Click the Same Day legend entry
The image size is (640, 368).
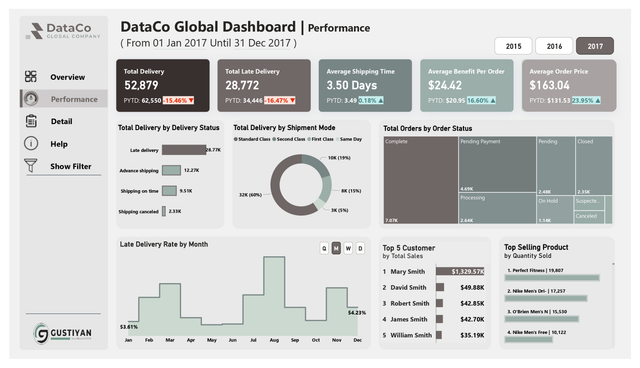(x=349, y=139)
